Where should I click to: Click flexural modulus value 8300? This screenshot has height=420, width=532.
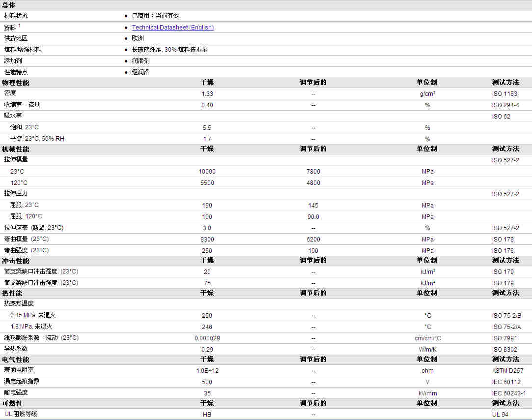click(207, 239)
